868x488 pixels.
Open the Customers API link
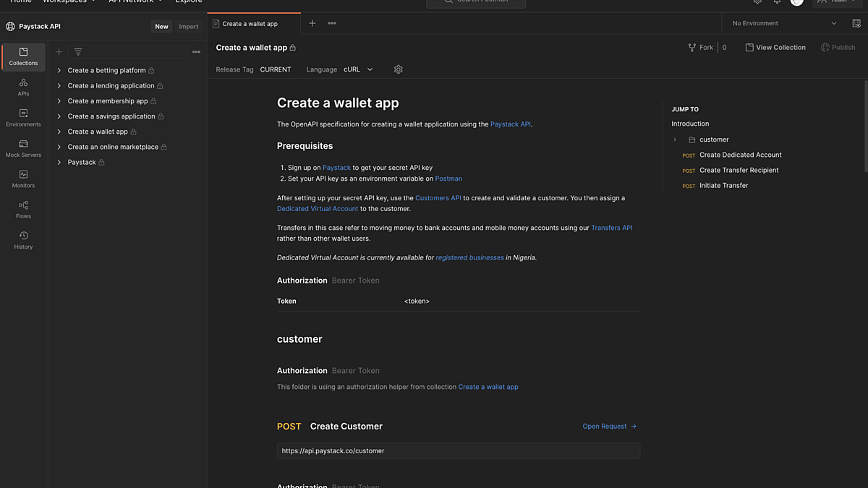tap(438, 198)
